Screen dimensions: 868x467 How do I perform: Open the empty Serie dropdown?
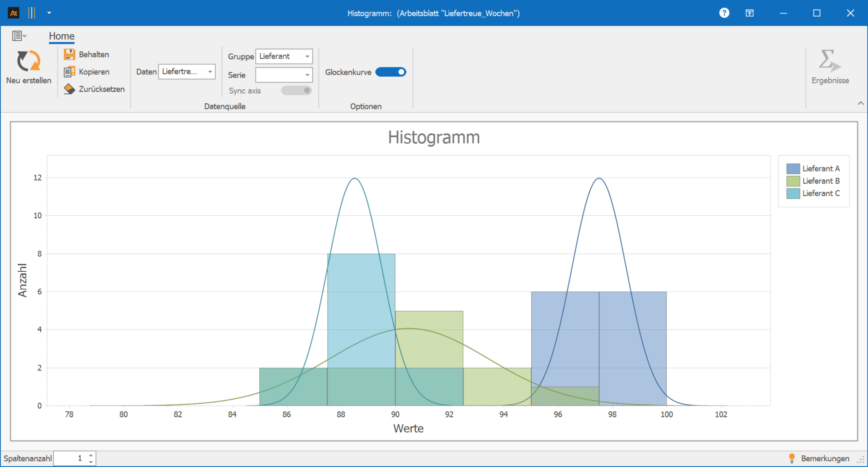point(307,75)
